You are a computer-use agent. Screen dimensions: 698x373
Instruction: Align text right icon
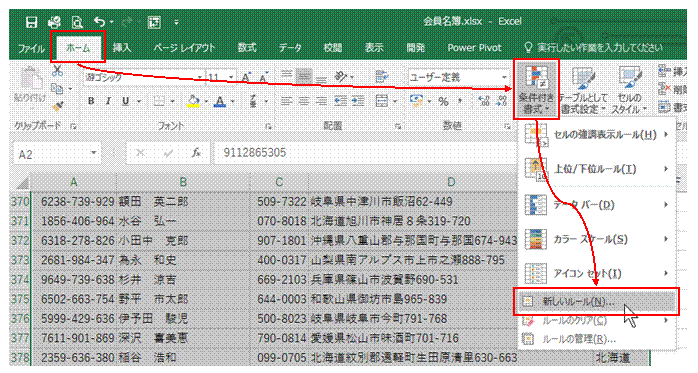(321, 101)
